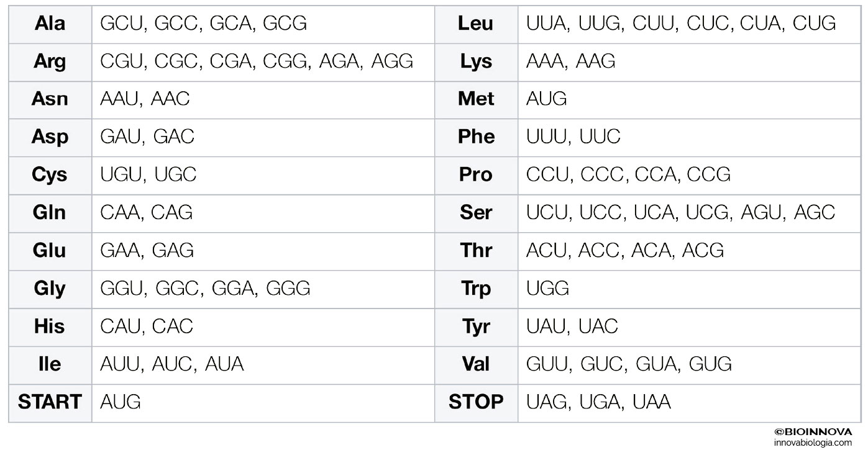Screen dimensions: 868x450
Task: Select the Trp row header
Action: click(x=476, y=288)
